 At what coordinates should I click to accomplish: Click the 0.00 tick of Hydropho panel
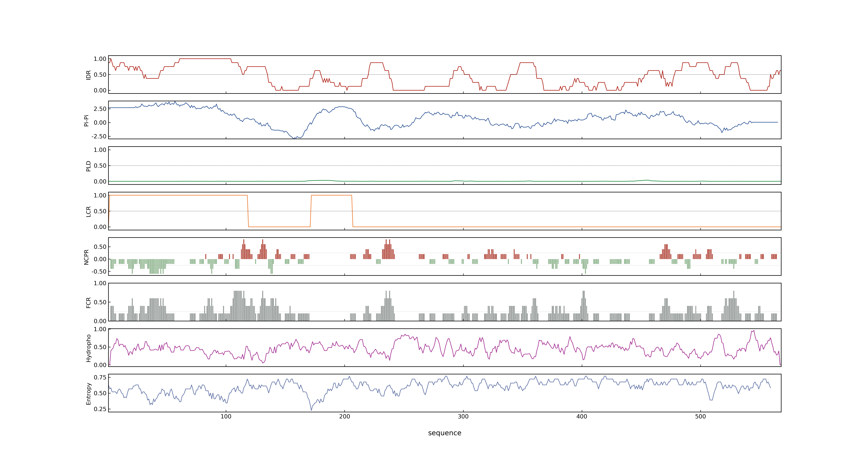pos(100,365)
